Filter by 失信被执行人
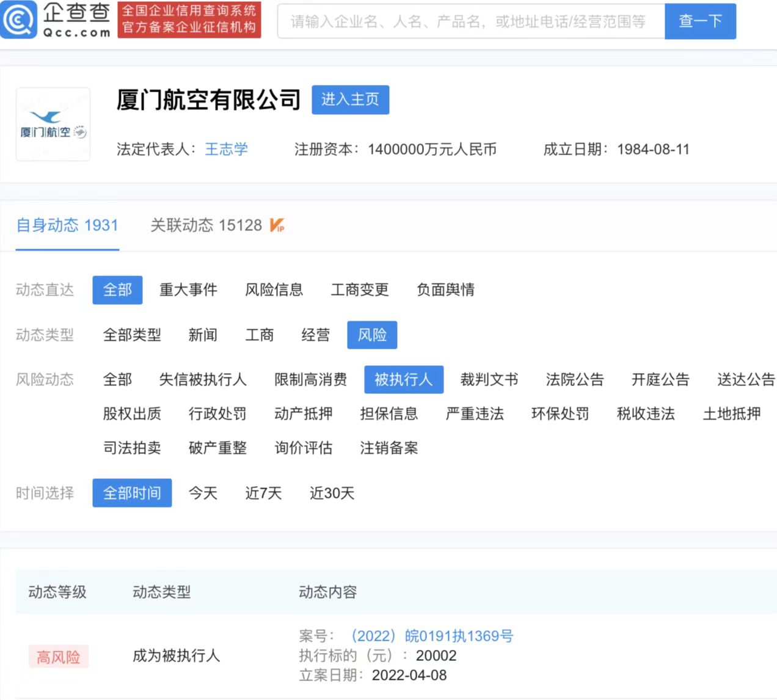Image resolution: width=777 pixels, height=700 pixels. click(203, 379)
